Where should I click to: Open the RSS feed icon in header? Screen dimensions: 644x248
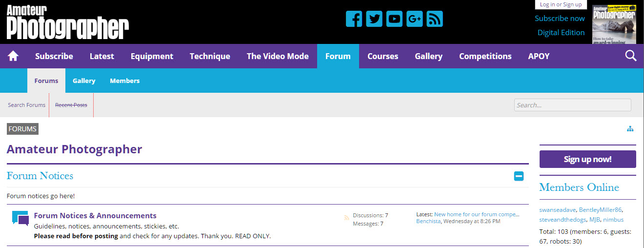coord(435,19)
